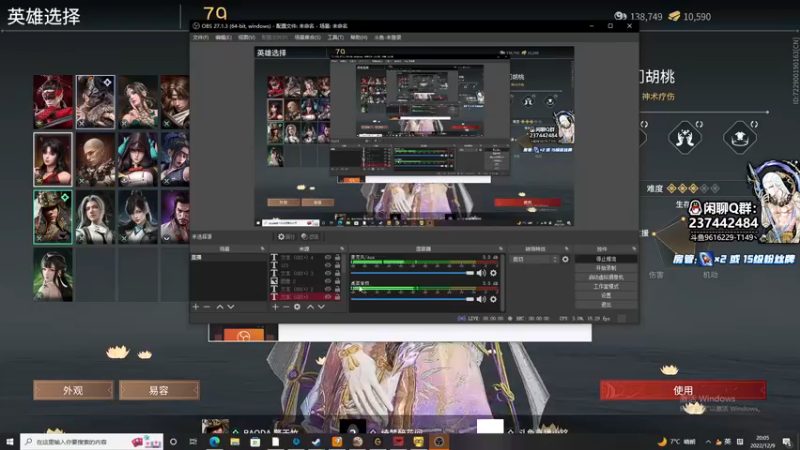
Task: Toggle visibility eye of fifth source row
Action: (328, 289)
